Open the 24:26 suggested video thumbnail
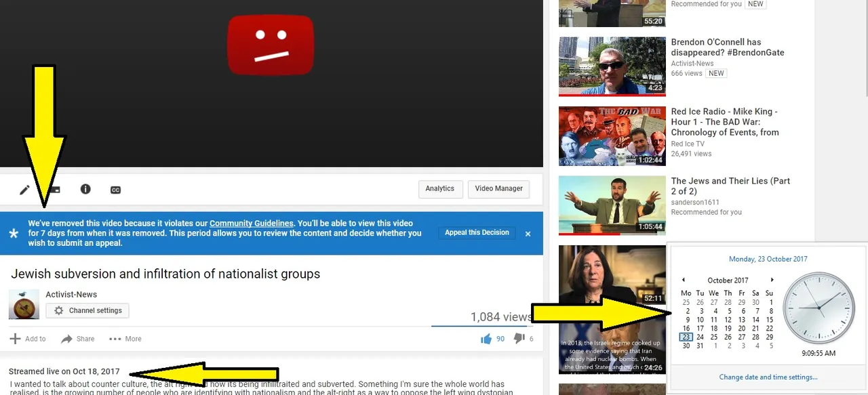 pos(612,344)
